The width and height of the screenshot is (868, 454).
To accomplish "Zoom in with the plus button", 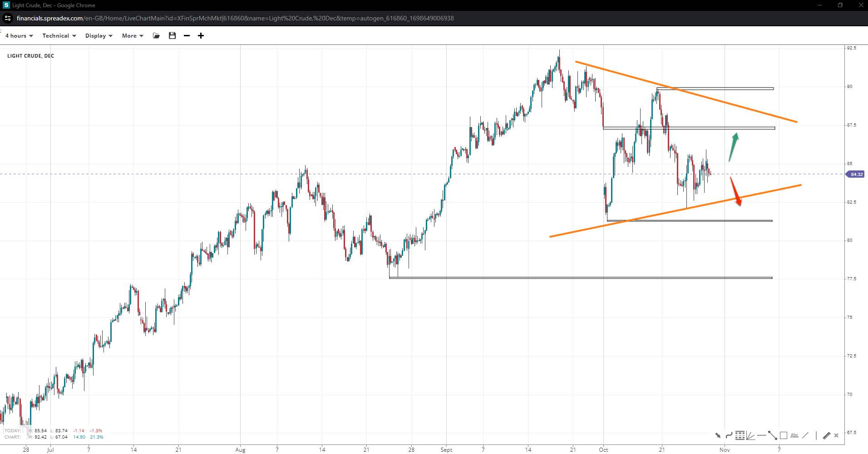I will point(201,36).
